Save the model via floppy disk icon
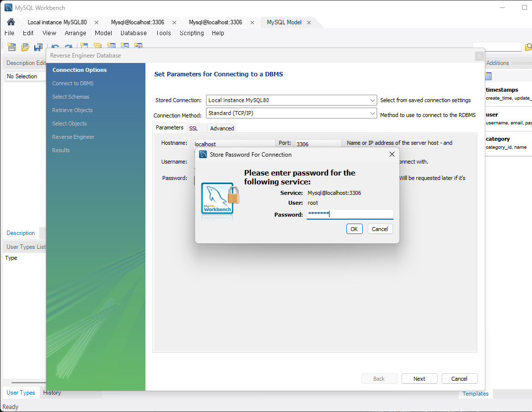Screen dimensions: 532x412 point(38,47)
